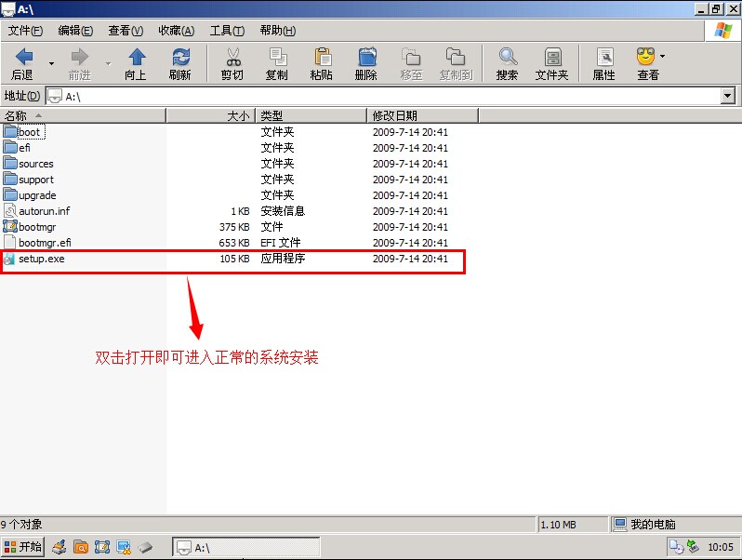Select the boot folder icon
This screenshot has height=560, width=742.
10,131
